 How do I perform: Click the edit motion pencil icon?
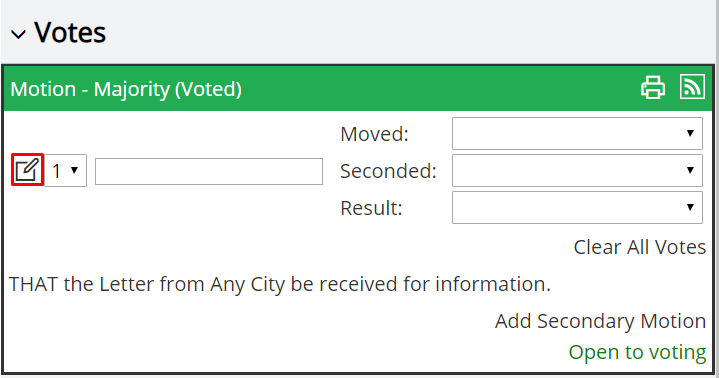27,170
